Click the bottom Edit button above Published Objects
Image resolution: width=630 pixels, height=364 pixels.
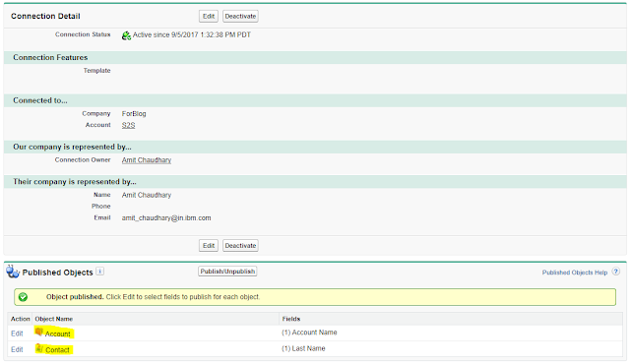tap(208, 245)
